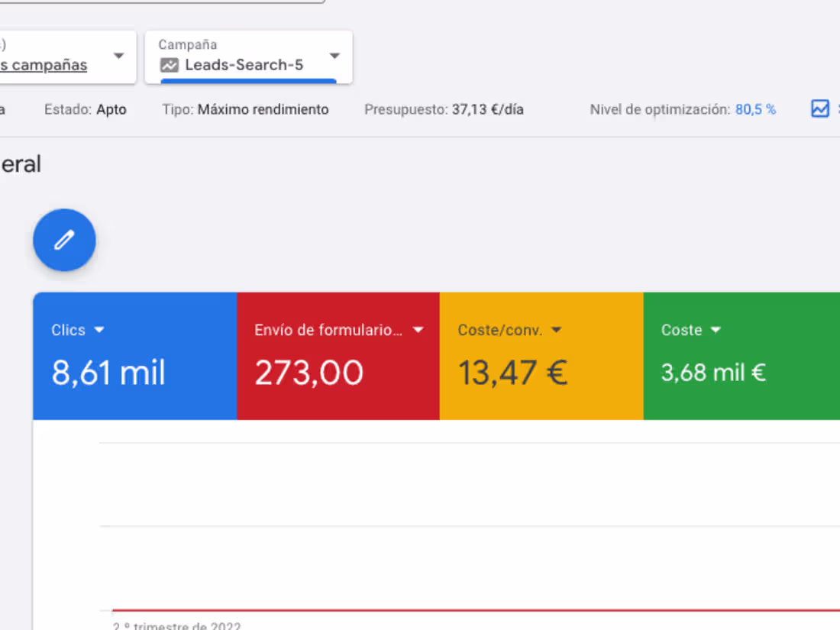
Task: Expand the campañas selector dropdown arrow
Action: coord(119,57)
